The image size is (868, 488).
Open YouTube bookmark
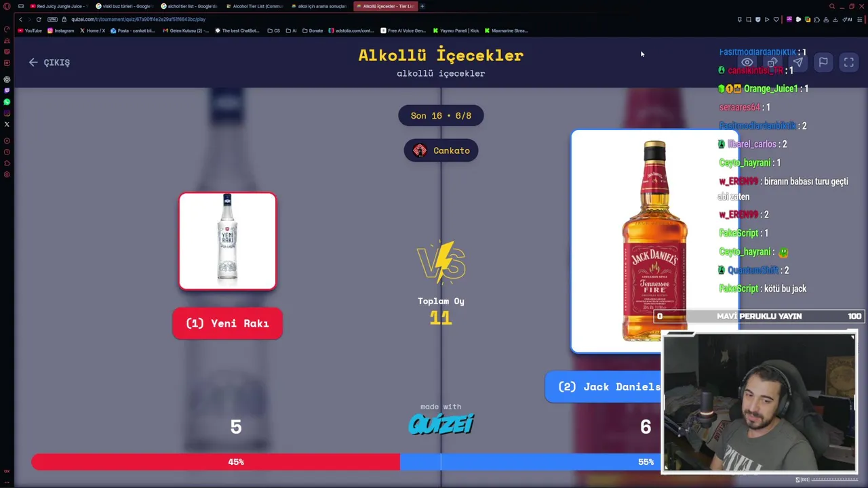30,30
